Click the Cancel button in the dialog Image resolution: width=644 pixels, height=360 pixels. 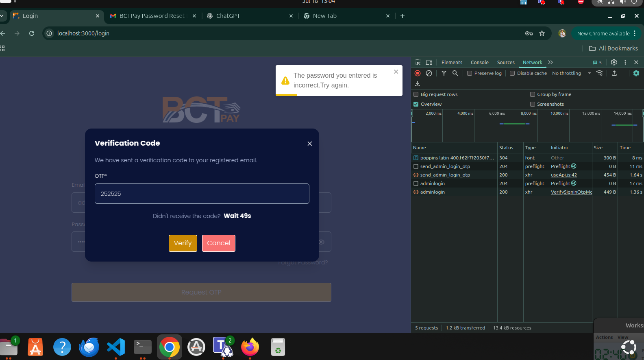point(218,243)
